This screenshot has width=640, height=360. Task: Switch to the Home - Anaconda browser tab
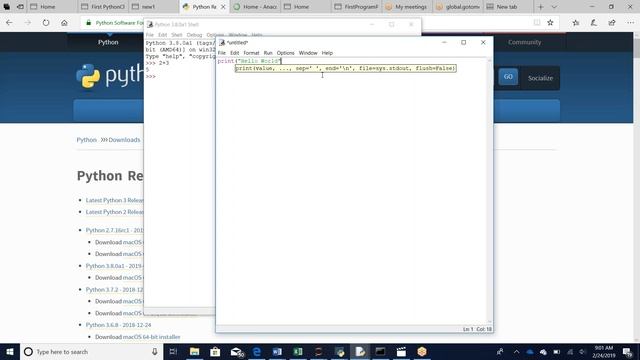pos(255,7)
